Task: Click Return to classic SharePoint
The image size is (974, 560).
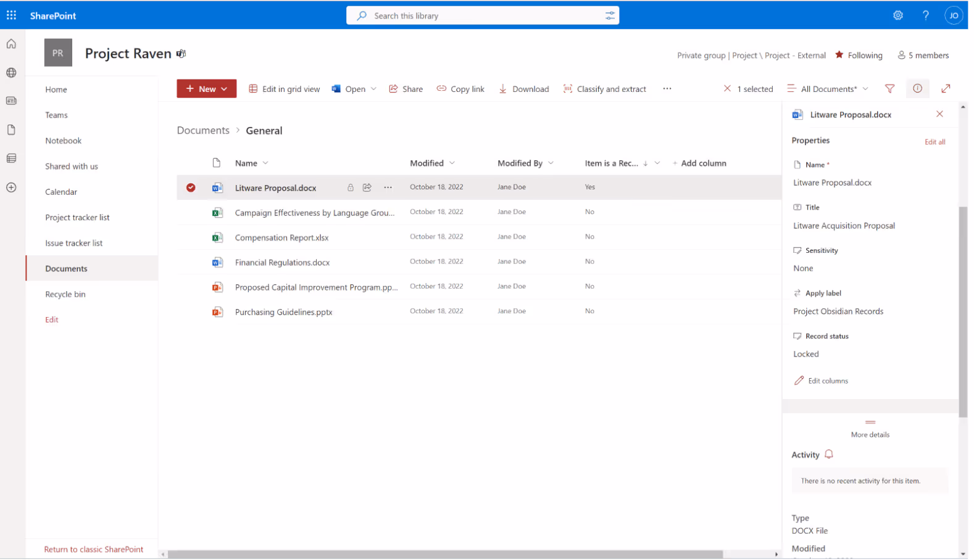Action: point(93,549)
